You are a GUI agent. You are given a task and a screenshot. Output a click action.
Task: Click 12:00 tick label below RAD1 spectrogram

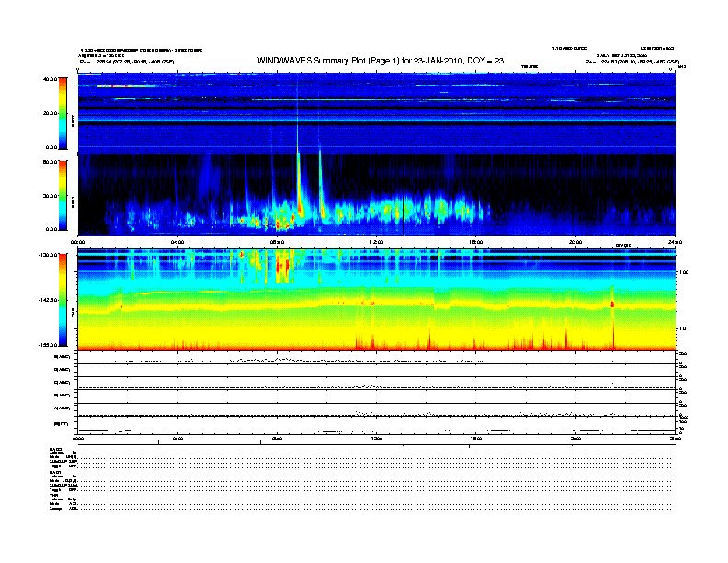pyautogui.click(x=377, y=242)
